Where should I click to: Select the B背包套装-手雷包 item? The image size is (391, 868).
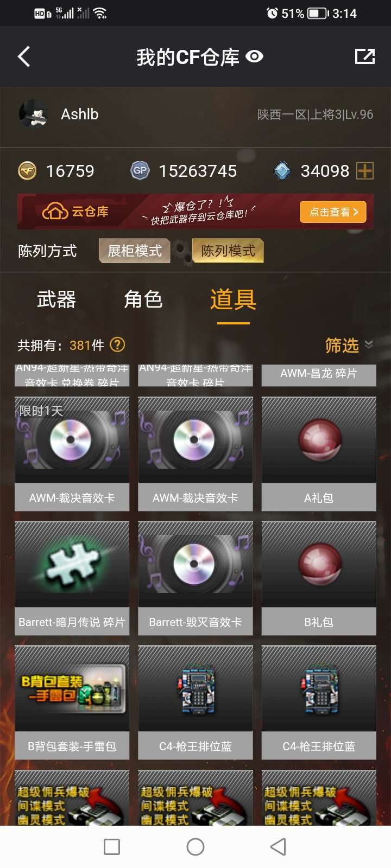(72, 703)
